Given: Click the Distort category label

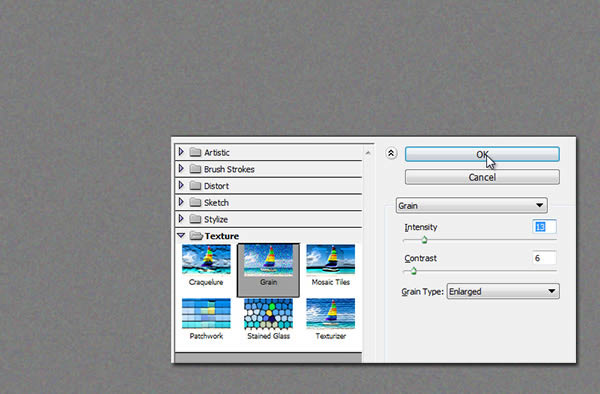Looking at the screenshot, I should (216, 186).
